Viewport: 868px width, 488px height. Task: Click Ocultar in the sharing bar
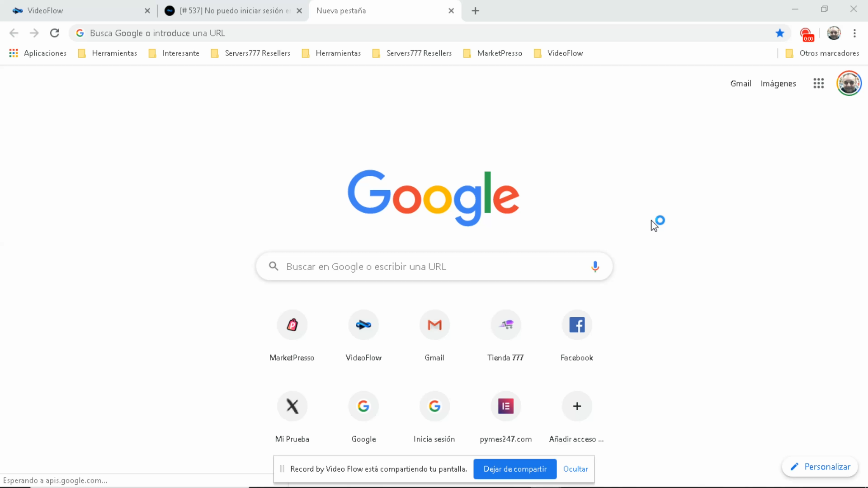click(x=576, y=469)
